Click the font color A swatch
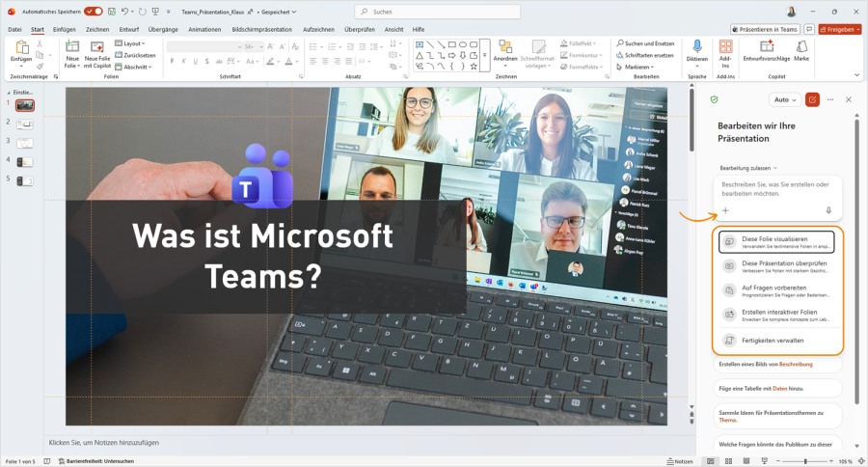 [x=288, y=62]
